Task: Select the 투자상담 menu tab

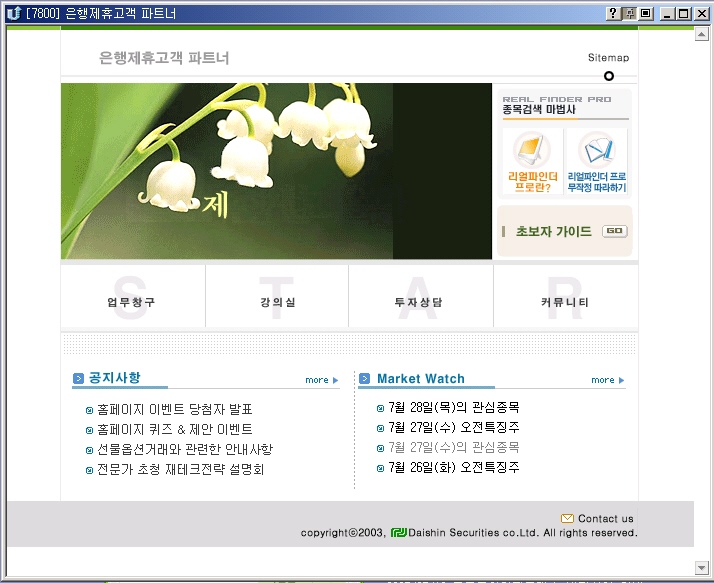Action: tap(419, 302)
